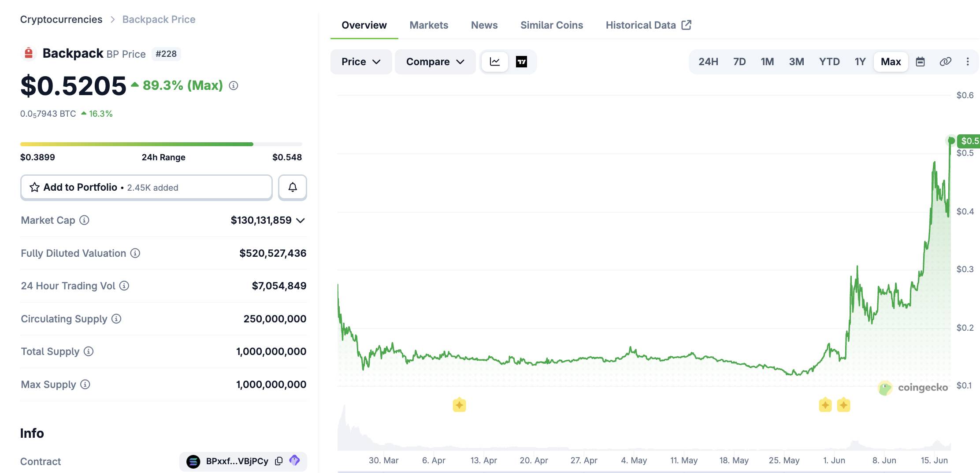Click the 0.0₅7943 BTC price text
Screen dimensions: 980x473
48,114
